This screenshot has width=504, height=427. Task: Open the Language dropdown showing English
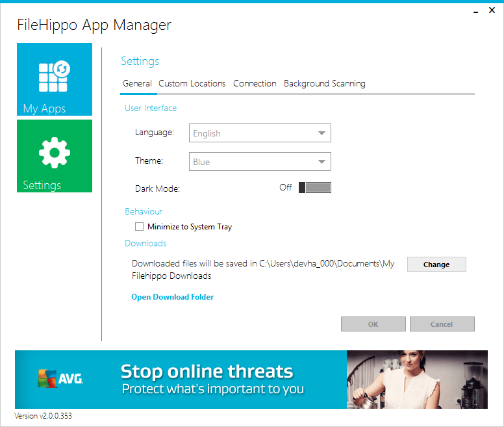[260, 133]
